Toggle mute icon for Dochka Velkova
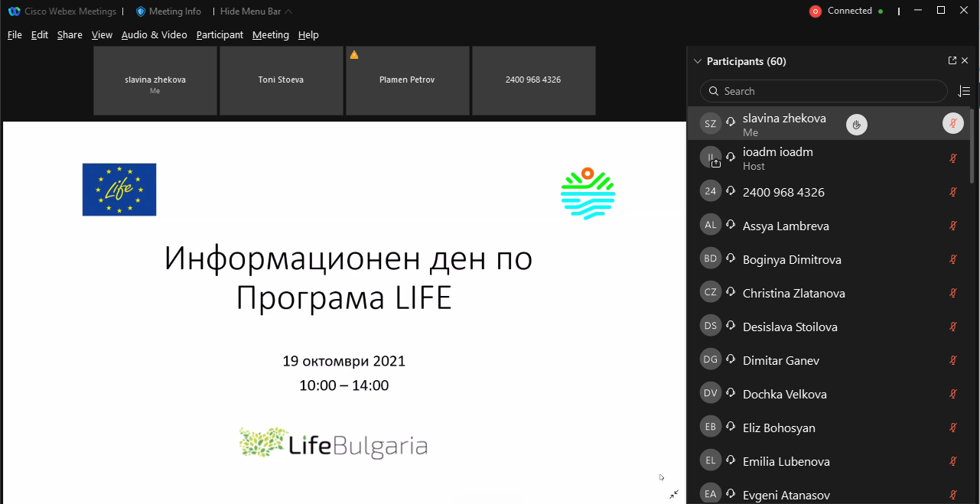Screen dimensions: 980x504 click(x=953, y=394)
